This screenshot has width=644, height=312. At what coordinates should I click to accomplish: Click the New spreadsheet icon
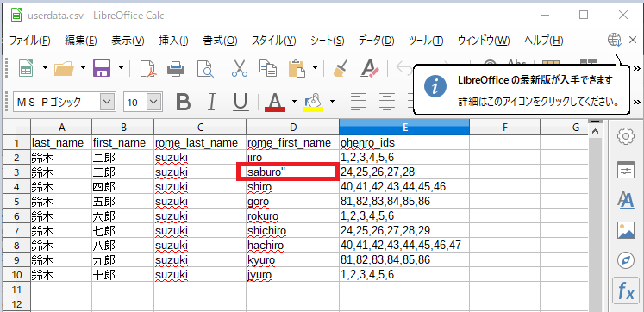(27, 69)
